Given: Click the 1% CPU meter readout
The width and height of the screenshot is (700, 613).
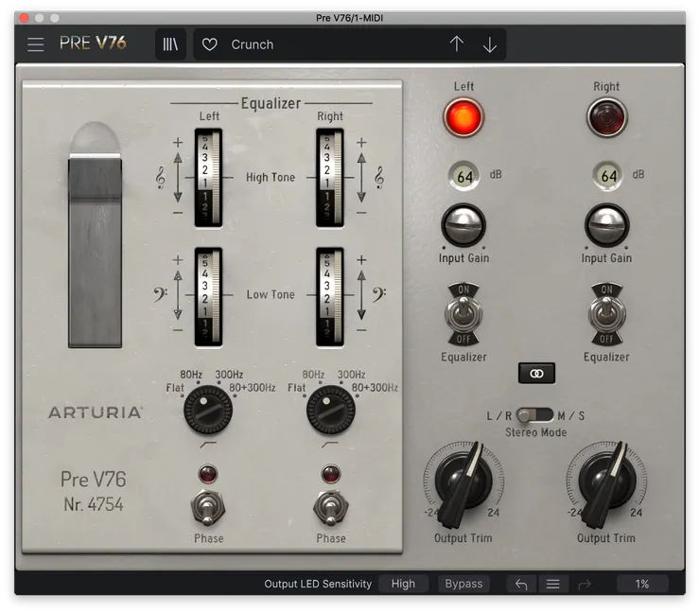Looking at the screenshot, I should [x=642, y=584].
